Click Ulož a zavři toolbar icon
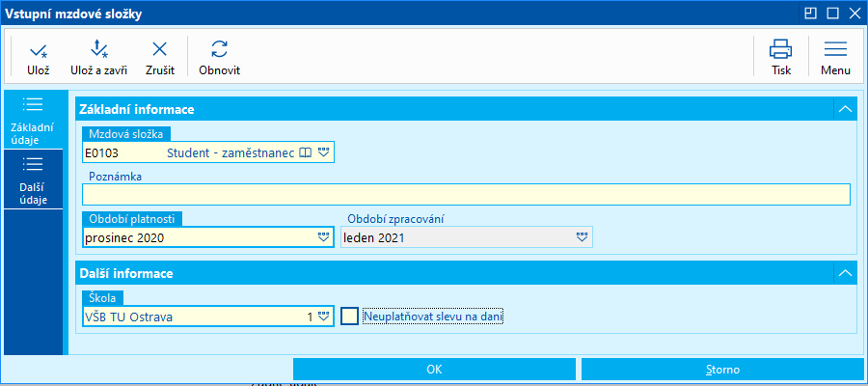Viewport: 868px width, 386px height. 98,49
